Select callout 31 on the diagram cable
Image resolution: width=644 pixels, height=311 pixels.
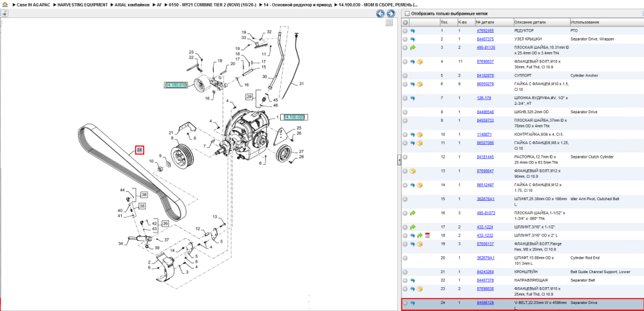tap(301, 84)
